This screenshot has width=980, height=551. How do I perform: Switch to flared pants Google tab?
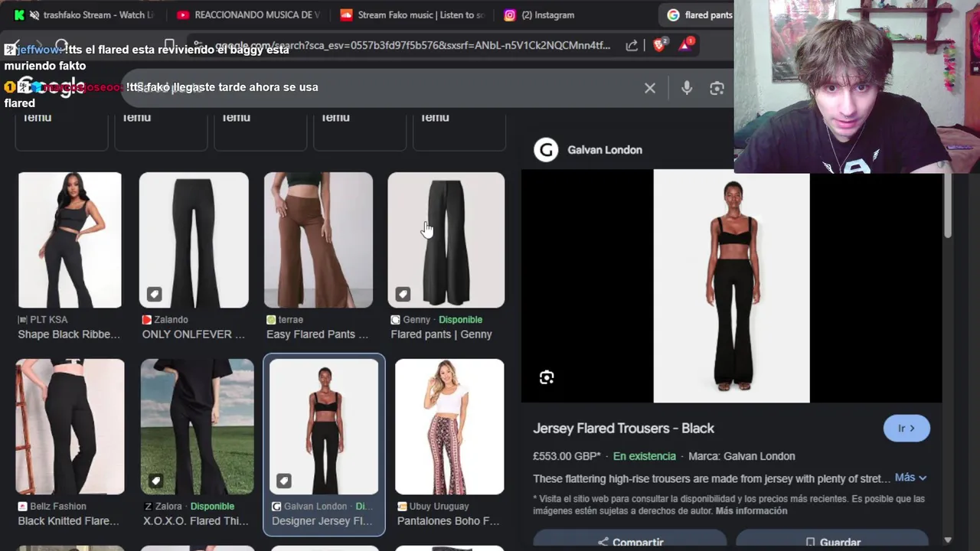point(698,15)
